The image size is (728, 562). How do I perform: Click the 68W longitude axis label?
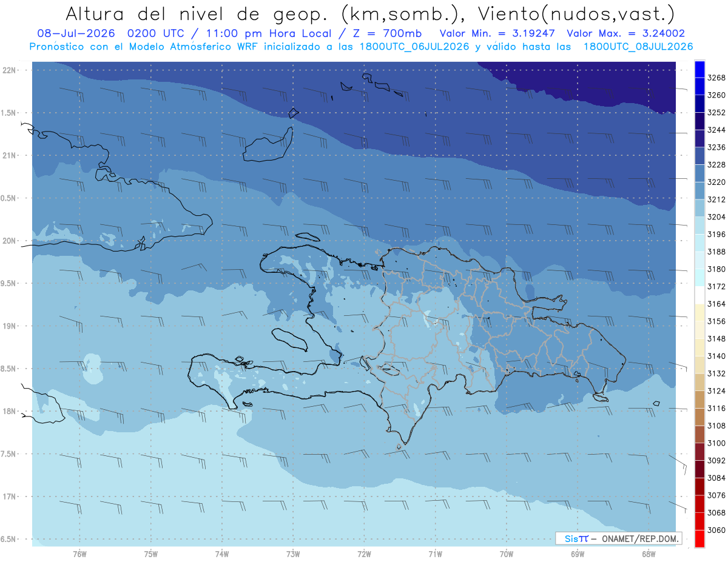649,554
